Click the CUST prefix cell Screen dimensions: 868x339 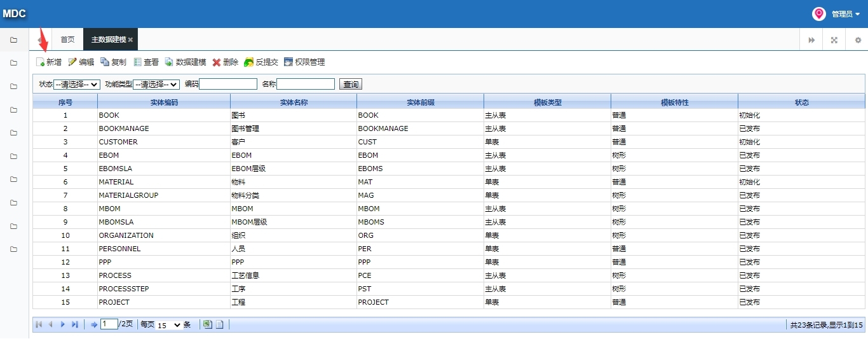click(421, 142)
